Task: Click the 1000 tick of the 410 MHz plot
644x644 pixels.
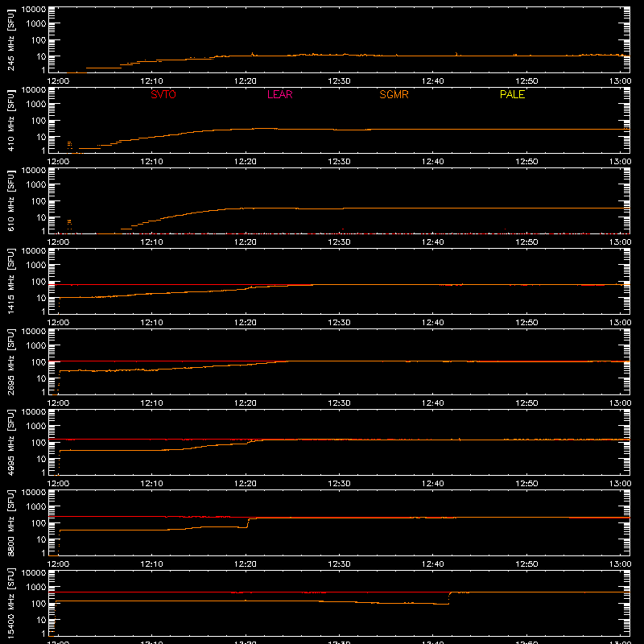Action: [35, 105]
